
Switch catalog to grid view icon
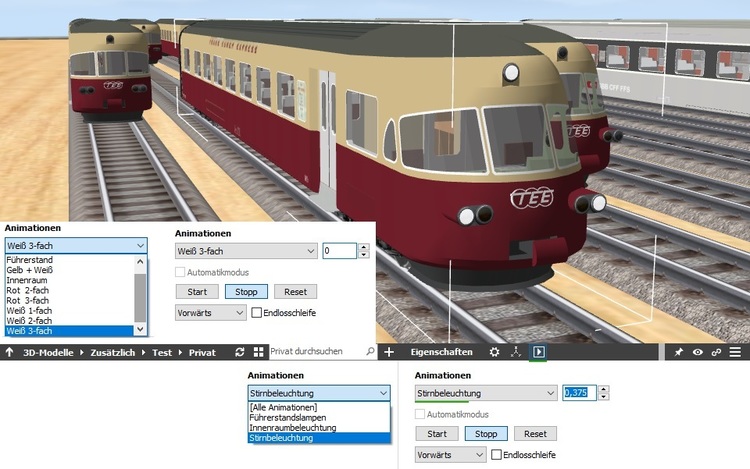258,352
